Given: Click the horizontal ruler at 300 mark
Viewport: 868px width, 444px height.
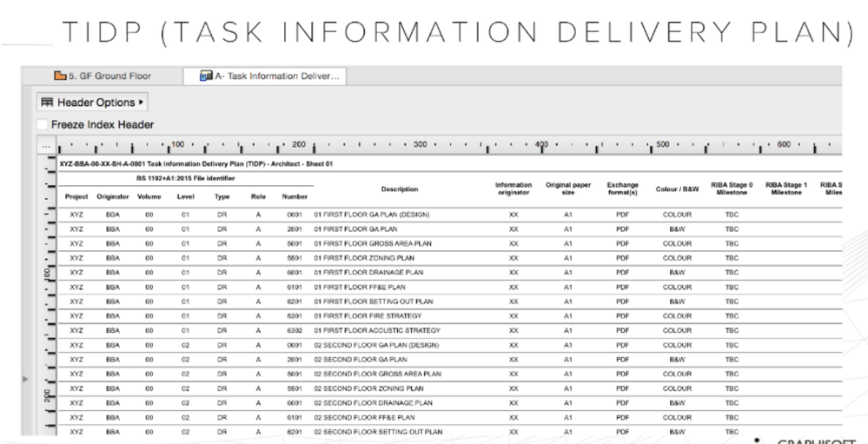Looking at the screenshot, I should [x=421, y=144].
